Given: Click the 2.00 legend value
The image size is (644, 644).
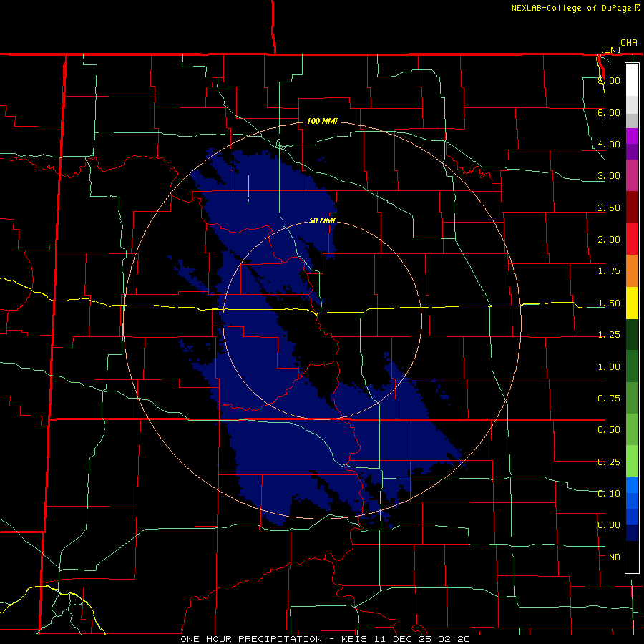Looking at the screenshot, I should coord(609,240).
